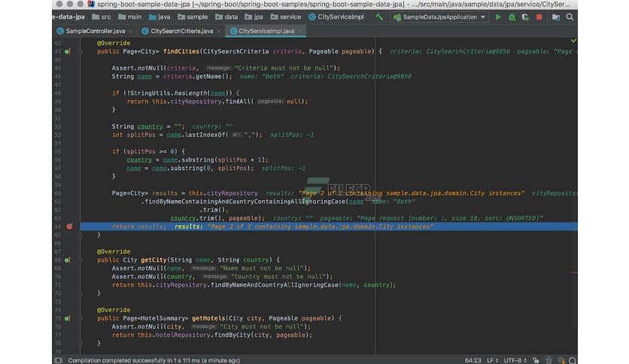Stop the running application with red square
This screenshot has width=629, height=364.
539,17
